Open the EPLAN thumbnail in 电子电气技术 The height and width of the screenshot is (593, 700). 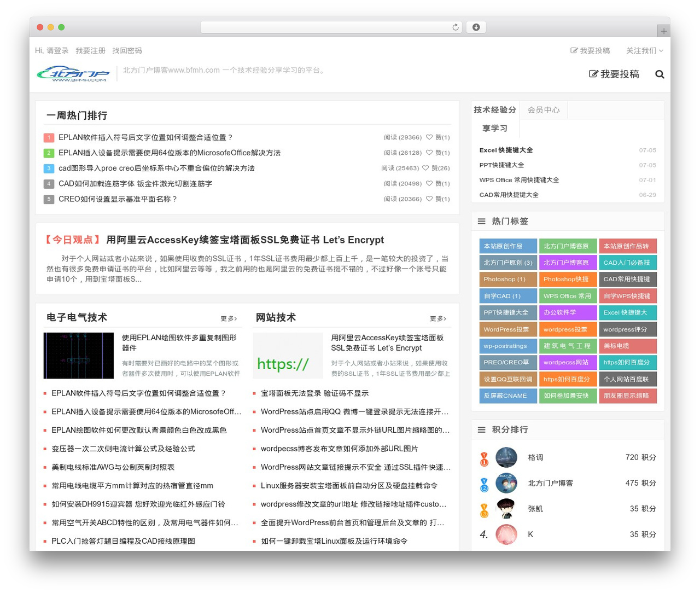(79, 356)
